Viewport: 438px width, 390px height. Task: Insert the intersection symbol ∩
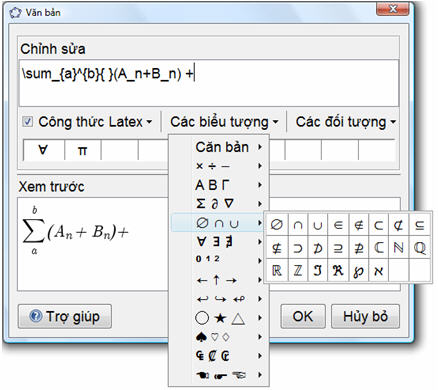coord(298,225)
